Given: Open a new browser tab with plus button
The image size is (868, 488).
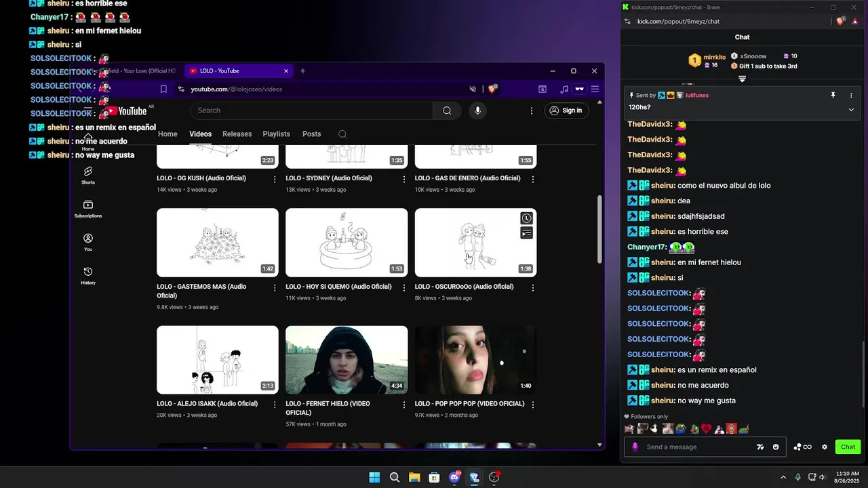Looking at the screenshot, I should [x=303, y=70].
